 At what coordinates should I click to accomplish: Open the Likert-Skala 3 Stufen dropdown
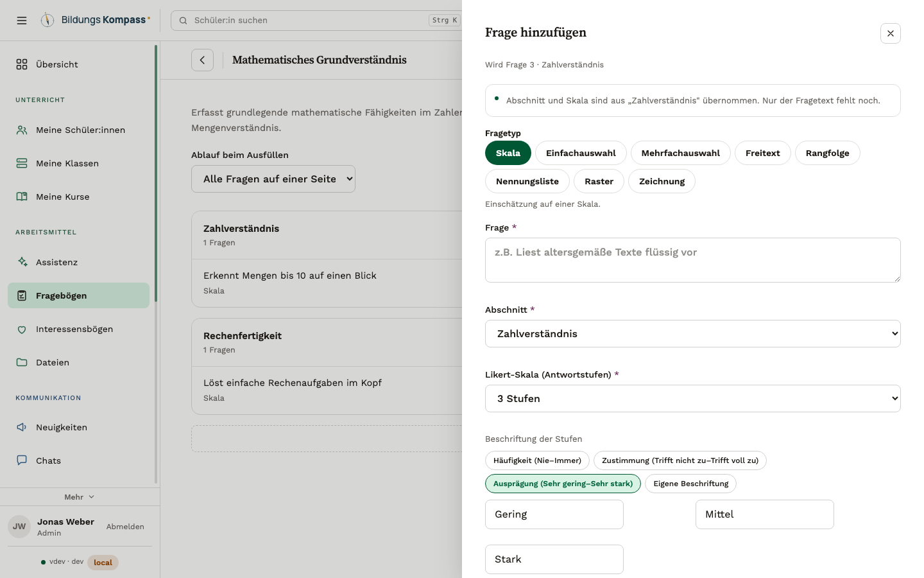click(693, 399)
